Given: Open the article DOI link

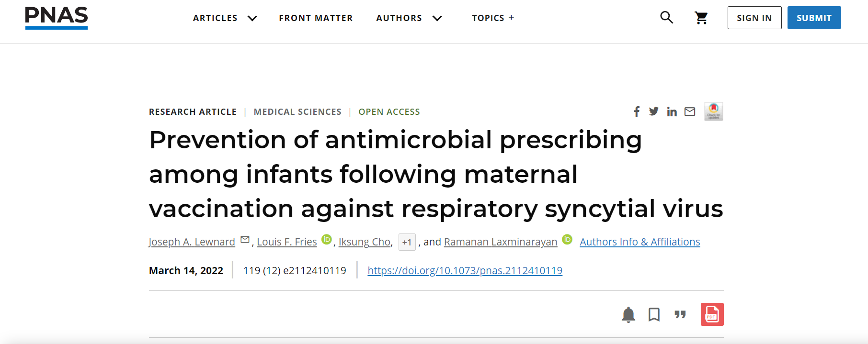Looking at the screenshot, I should [x=465, y=271].
